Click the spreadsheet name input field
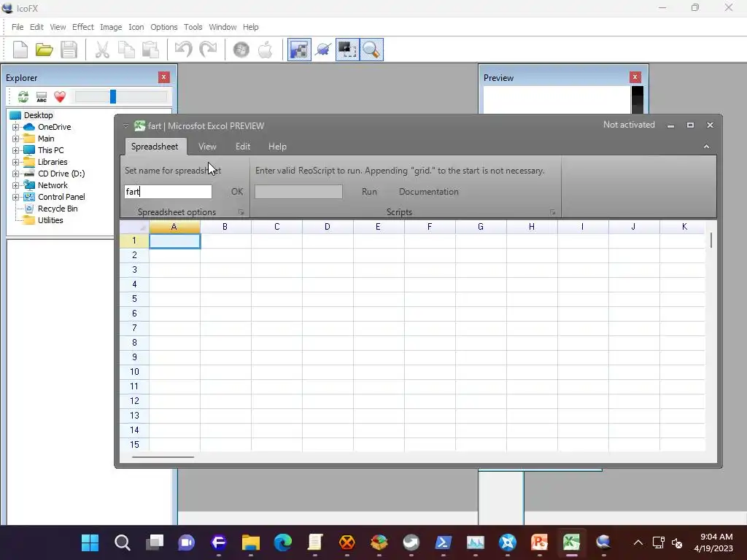This screenshot has height=560, width=747. click(x=169, y=192)
